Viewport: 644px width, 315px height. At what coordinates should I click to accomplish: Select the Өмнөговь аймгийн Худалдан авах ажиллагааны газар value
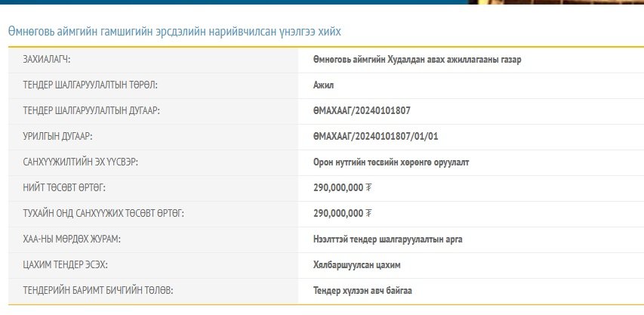pyautogui.click(x=416, y=59)
